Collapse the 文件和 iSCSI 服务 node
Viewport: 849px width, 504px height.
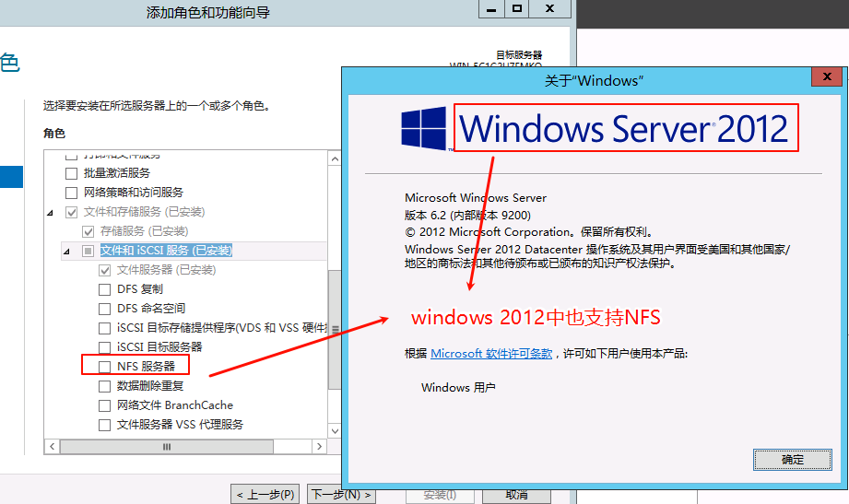[66, 251]
